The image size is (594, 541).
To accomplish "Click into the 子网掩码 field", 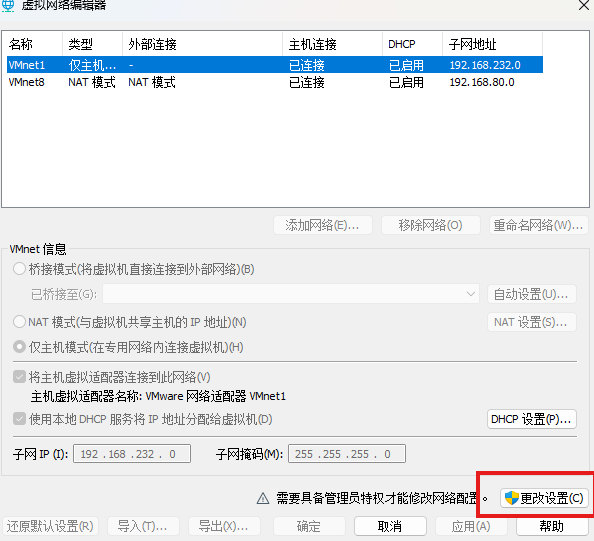I will tap(347, 454).
